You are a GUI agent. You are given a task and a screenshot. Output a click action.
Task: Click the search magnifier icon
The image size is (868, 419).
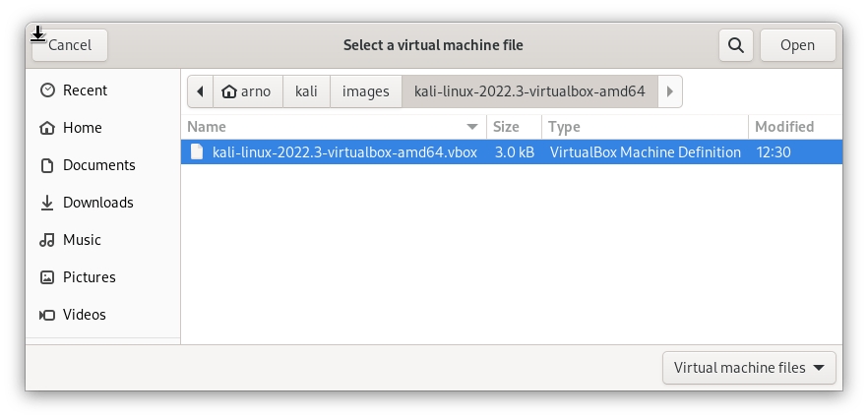(x=735, y=45)
